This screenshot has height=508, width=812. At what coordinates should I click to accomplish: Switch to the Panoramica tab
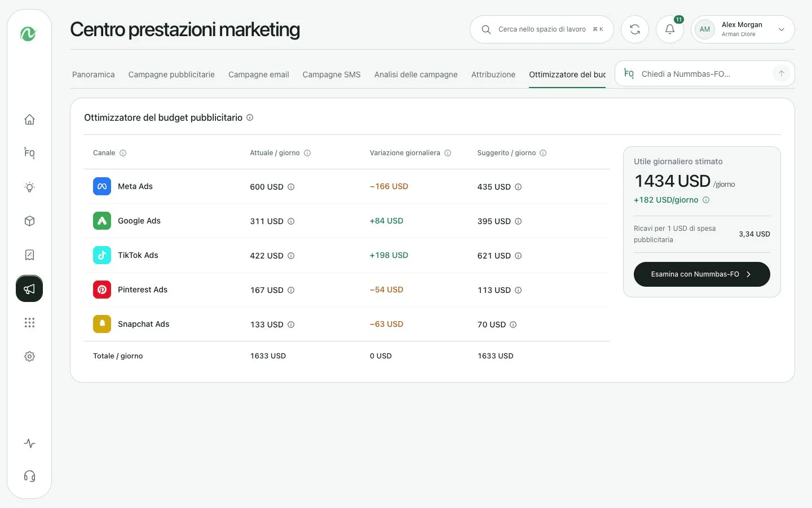click(x=94, y=75)
